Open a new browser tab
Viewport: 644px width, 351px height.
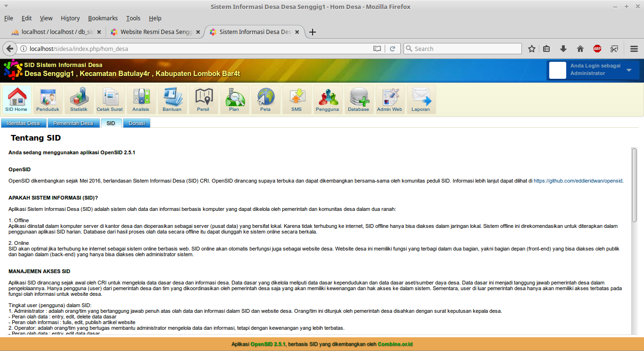312,32
